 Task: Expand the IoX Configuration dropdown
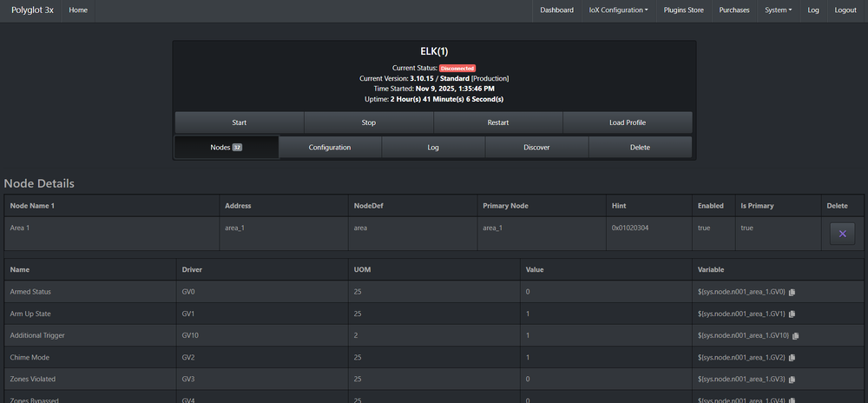point(618,10)
